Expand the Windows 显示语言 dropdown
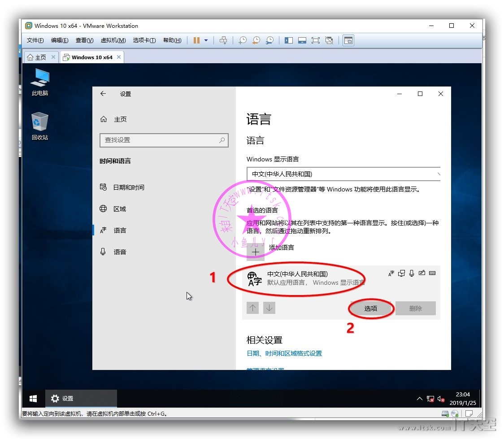504x439 pixels. 343,174
